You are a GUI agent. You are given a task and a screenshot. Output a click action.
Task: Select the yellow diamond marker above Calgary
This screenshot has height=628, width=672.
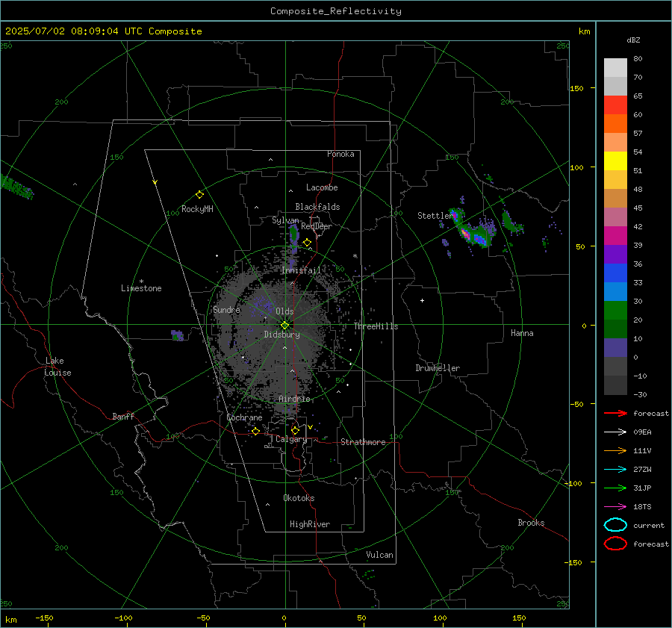(x=295, y=430)
